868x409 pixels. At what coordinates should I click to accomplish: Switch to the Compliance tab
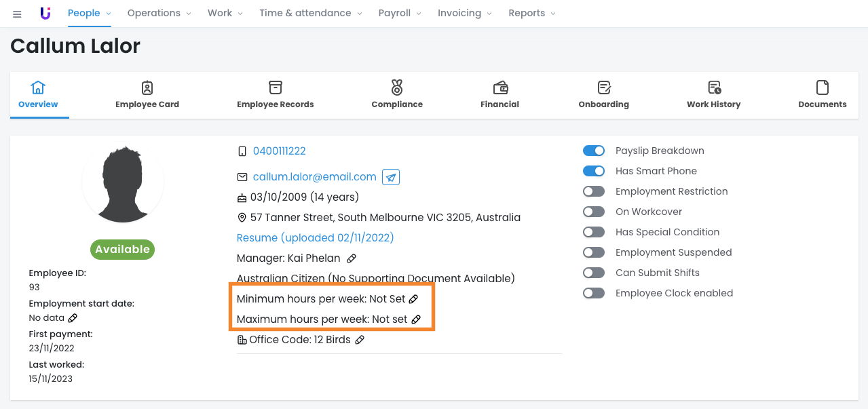[x=397, y=95]
